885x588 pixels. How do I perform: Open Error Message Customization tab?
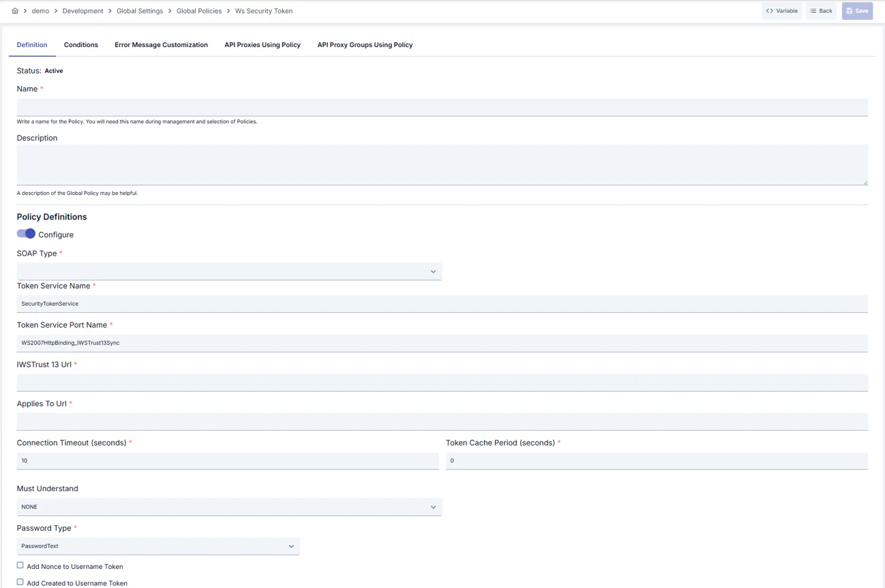161,45
